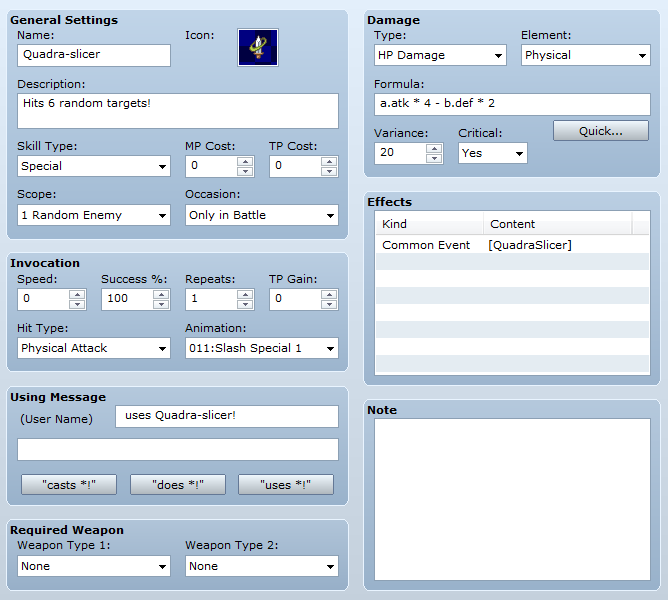Select the Common Event QuadraSlicer effect row

tap(512, 245)
